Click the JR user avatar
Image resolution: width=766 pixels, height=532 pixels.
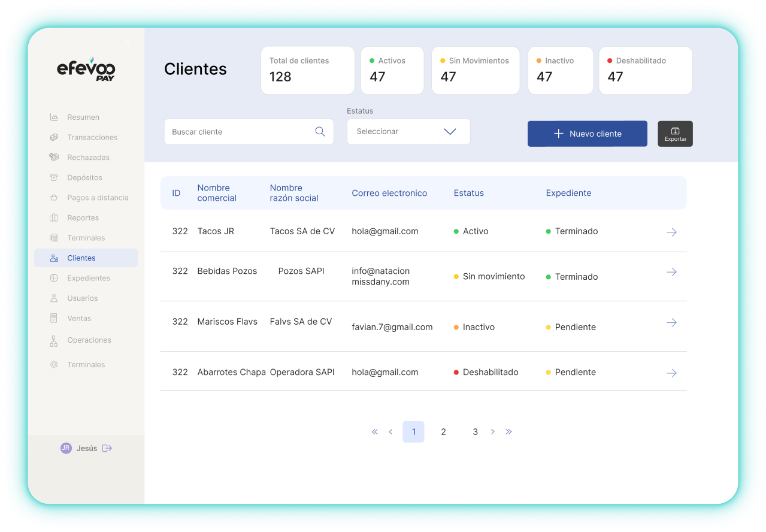point(66,448)
